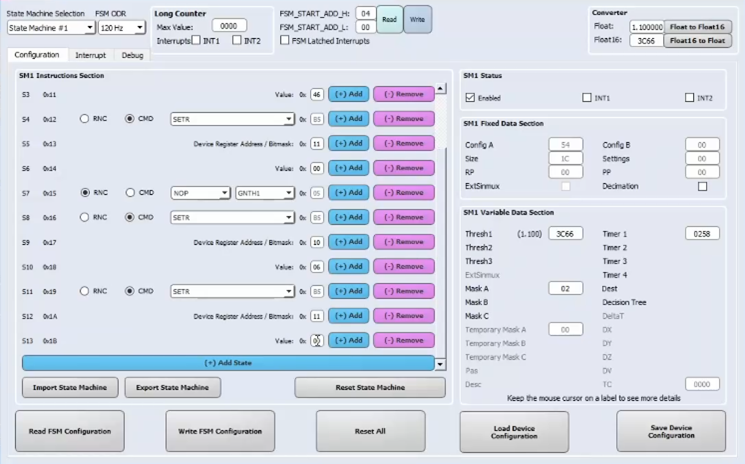Viewport: 745px width, 464px height.
Task: Click the Converter Float input field
Action: click(647, 27)
